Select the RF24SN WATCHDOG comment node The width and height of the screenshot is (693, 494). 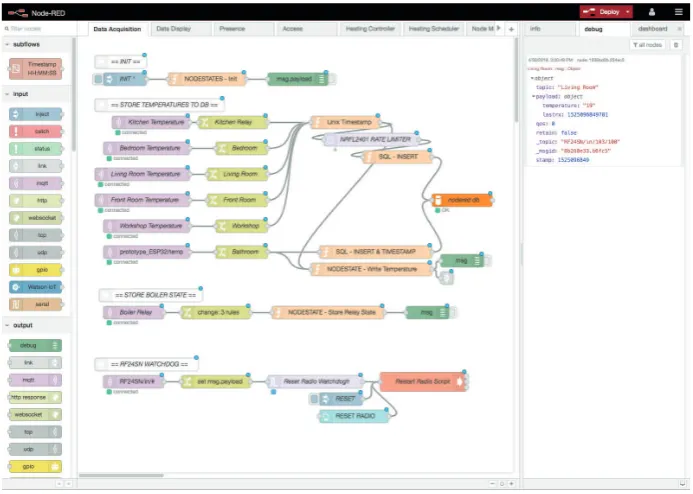[146, 365]
